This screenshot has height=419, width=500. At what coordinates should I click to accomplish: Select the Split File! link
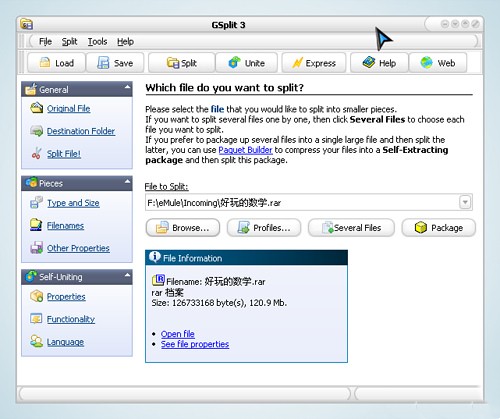coord(64,154)
